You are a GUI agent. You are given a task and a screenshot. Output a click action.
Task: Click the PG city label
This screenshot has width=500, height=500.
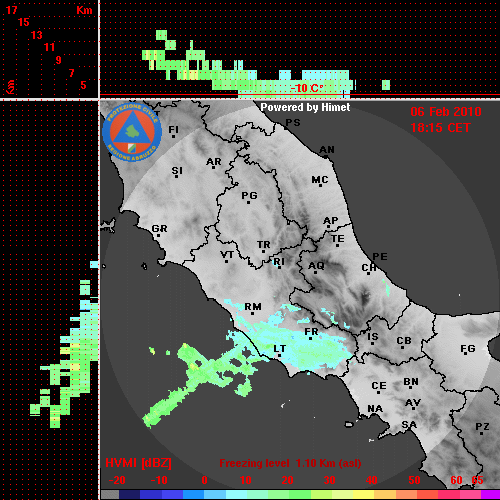(249, 195)
